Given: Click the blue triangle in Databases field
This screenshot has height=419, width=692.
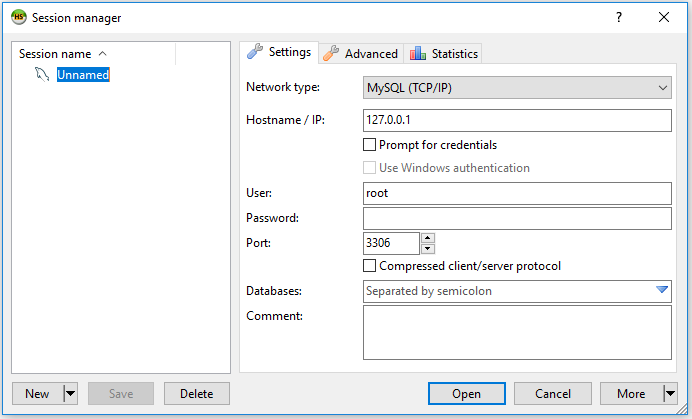Looking at the screenshot, I should 662,290.
